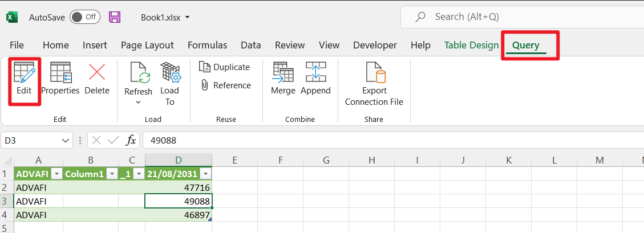Create a Reference query
Screen dimensions: 644x233
point(225,85)
